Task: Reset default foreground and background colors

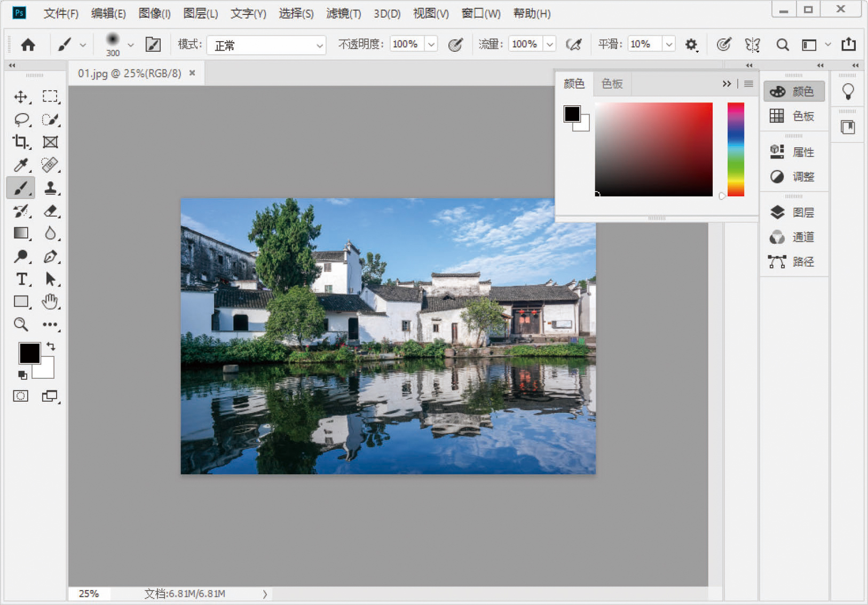Action: tap(22, 375)
